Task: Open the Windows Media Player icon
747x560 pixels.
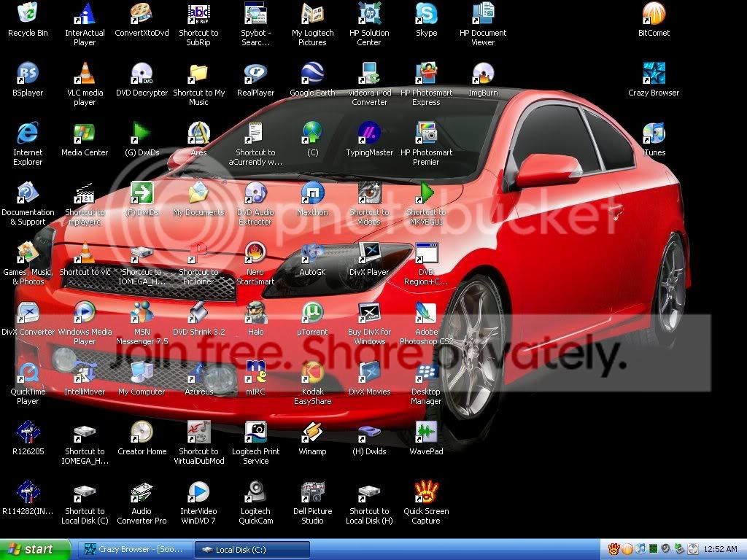Action: [x=85, y=314]
